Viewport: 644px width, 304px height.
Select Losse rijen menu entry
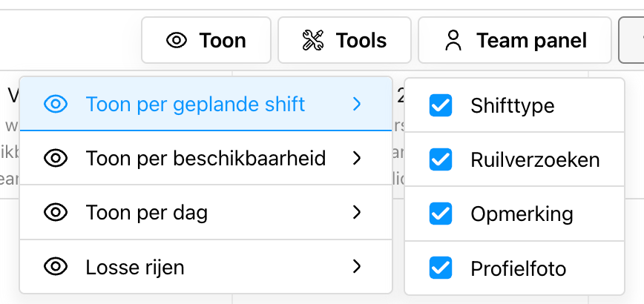tap(206, 267)
